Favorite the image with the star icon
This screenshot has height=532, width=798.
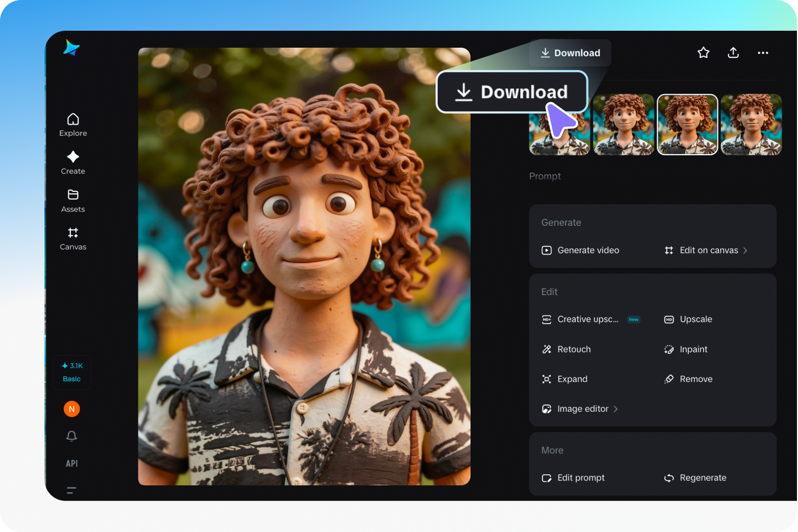coord(703,52)
